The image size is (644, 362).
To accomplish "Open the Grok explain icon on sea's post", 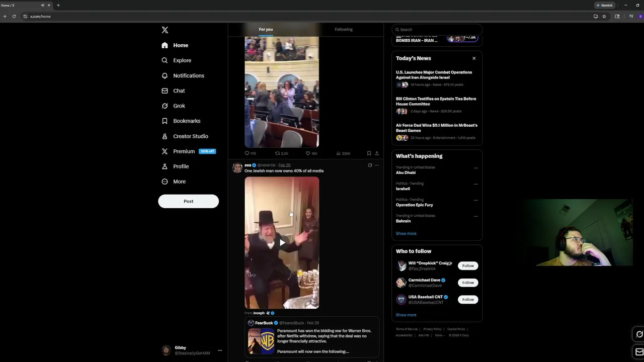I will coord(370,165).
